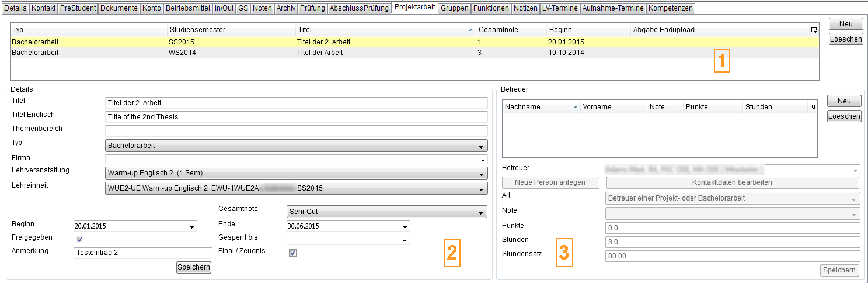Open the Gesamtnote dropdown showing Sehr Gut
This screenshot has height=283, width=868.
click(481, 212)
